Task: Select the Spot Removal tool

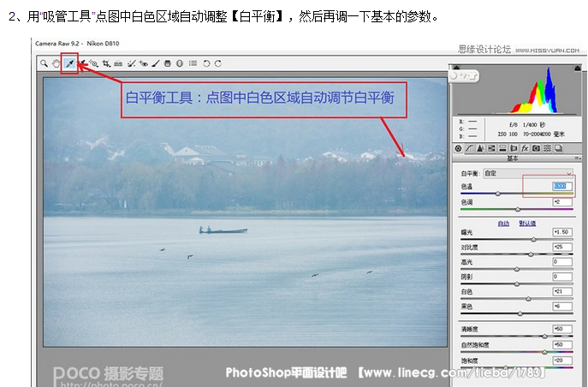Action: [131, 63]
